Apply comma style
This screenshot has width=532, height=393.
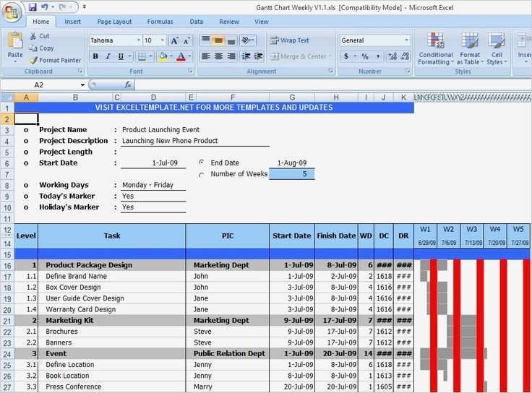378,56
